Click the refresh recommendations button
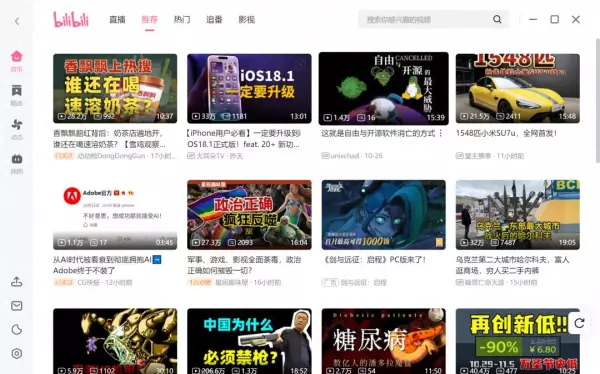This screenshot has height=374, width=600. [x=579, y=323]
